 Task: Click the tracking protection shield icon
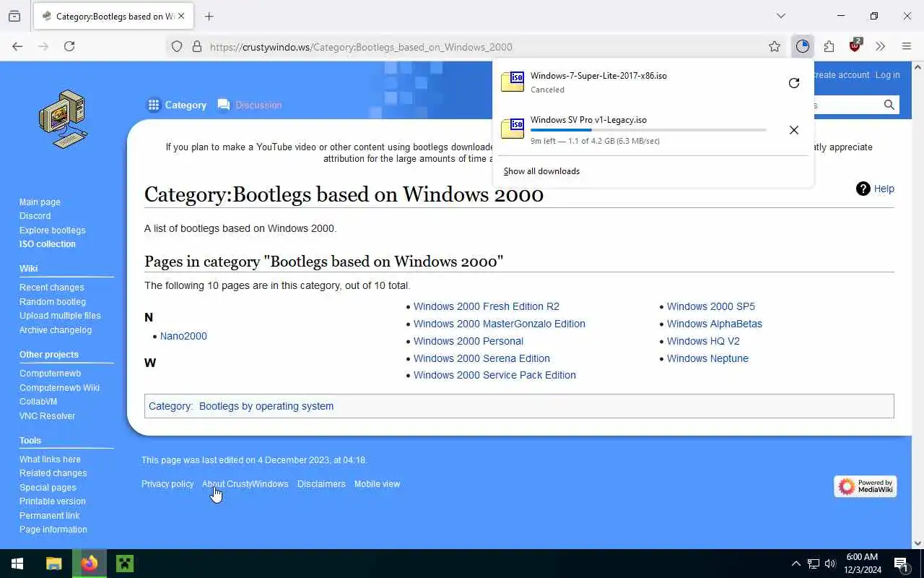click(x=177, y=46)
